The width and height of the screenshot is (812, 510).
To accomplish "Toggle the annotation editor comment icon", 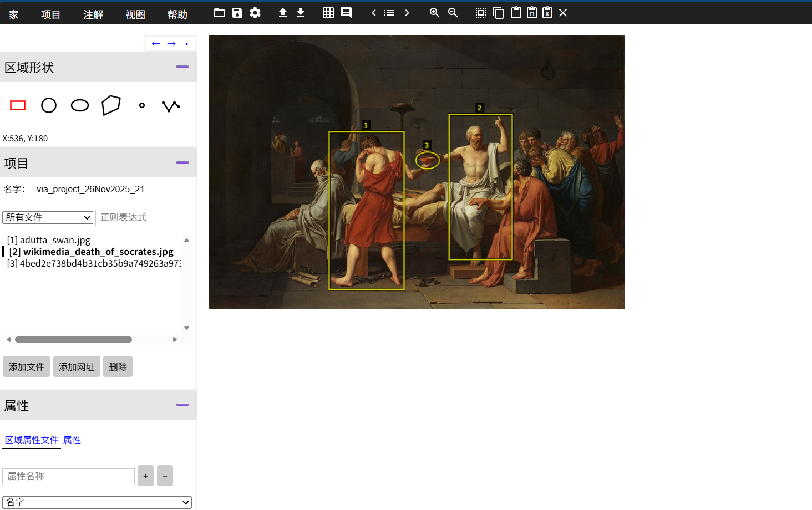I will coord(346,13).
